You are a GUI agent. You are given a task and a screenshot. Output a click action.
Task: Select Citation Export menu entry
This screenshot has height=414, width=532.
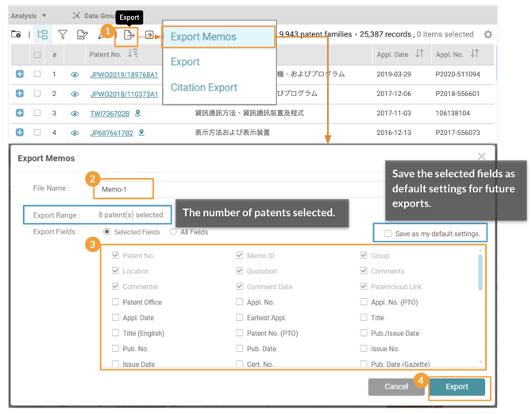[204, 87]
